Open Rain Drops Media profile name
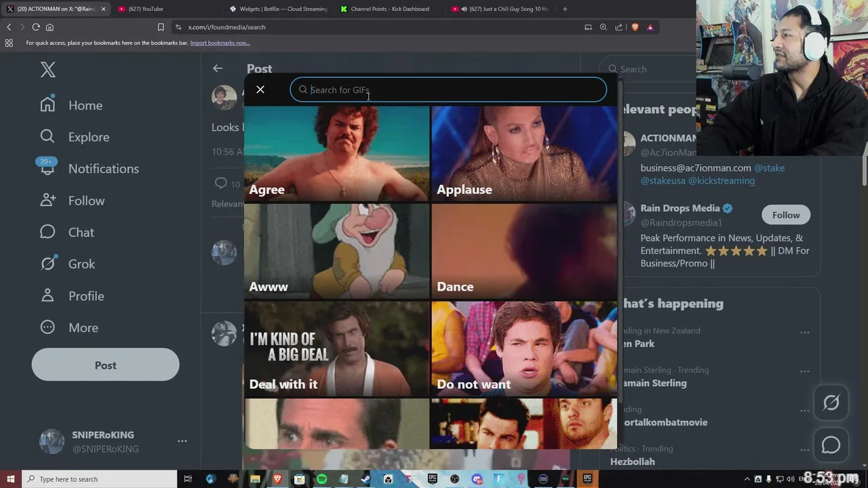The image size is (868, 488). [x=680, y=209]
